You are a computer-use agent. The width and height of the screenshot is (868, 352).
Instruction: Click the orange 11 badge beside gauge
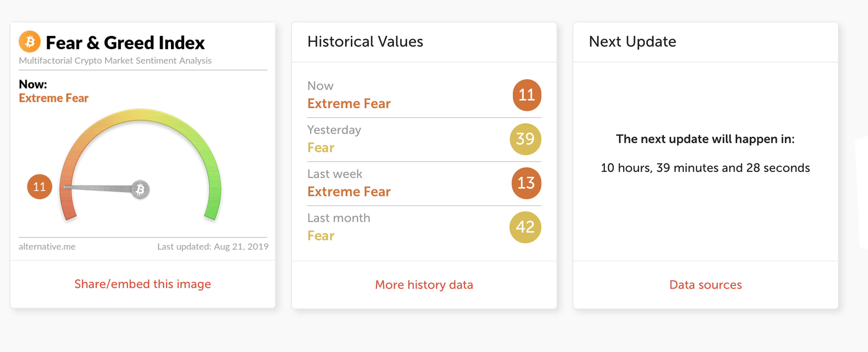coord(39,187)
